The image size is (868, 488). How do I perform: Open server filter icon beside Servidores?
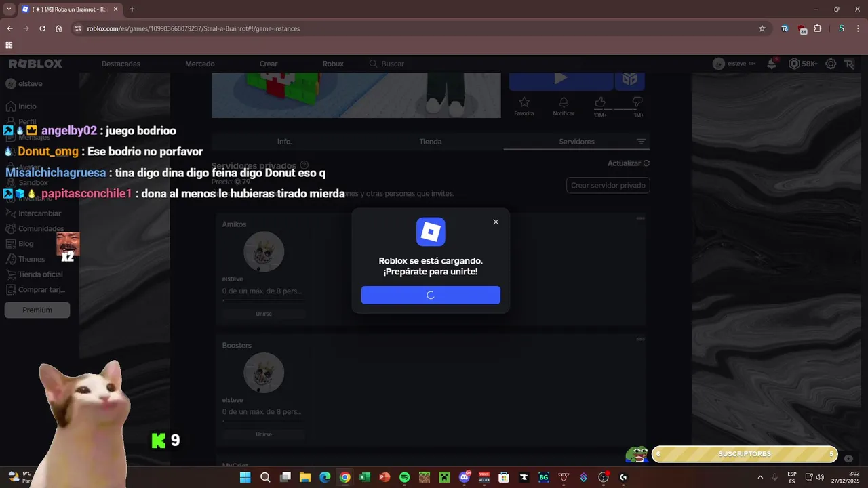point(641,142)
